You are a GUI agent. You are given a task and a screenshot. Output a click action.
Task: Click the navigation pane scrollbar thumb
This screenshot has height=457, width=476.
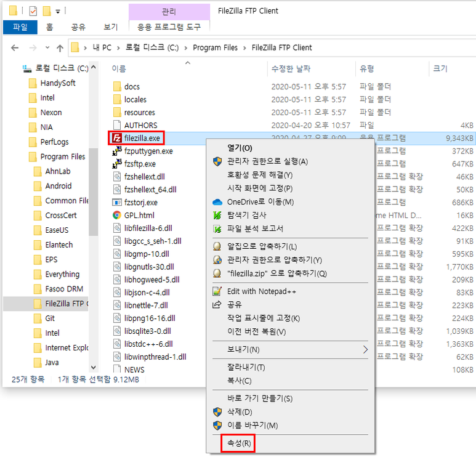coord(94,192)
